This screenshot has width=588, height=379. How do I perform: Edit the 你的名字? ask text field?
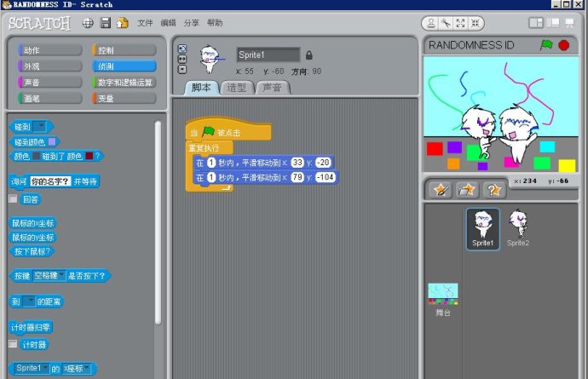(50, 181)
